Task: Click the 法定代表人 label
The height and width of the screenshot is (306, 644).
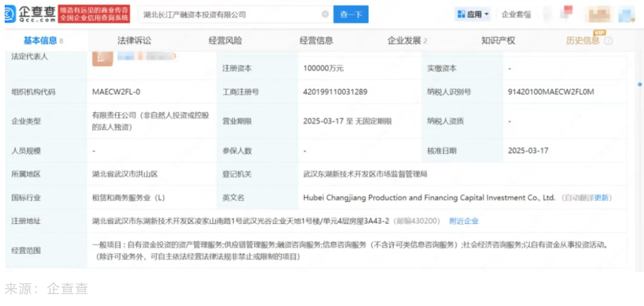Action: [x=29, y=56]
